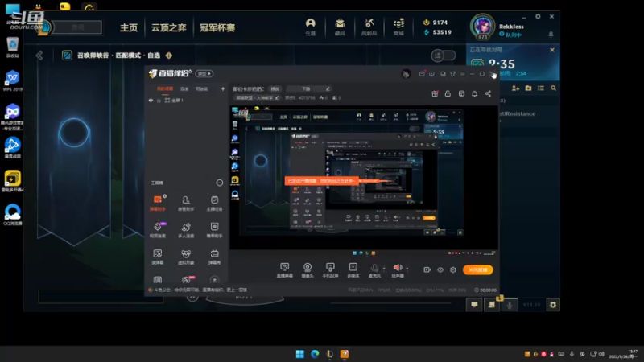Open the 弹幕秀 tool
Image resolution: width=644 pixels, height=362 pixels.
(x=214, y=257)
